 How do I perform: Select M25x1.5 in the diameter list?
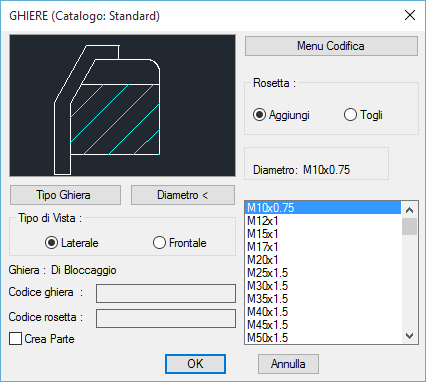323,273
